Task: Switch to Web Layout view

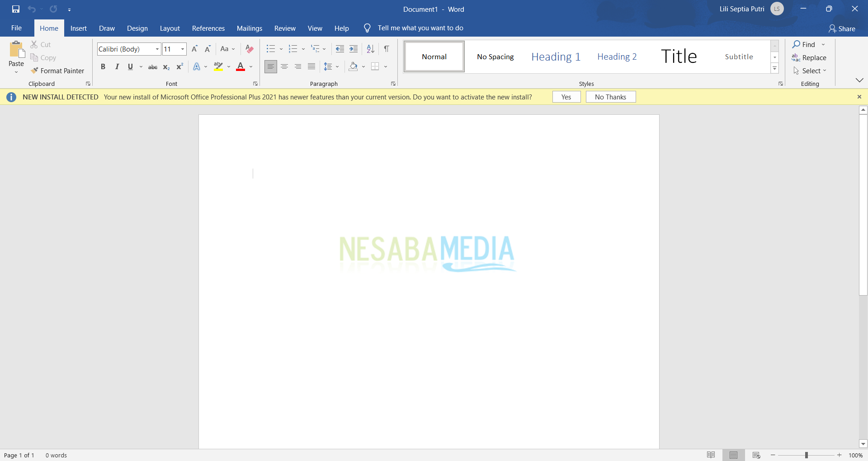Action: (756, 455)
